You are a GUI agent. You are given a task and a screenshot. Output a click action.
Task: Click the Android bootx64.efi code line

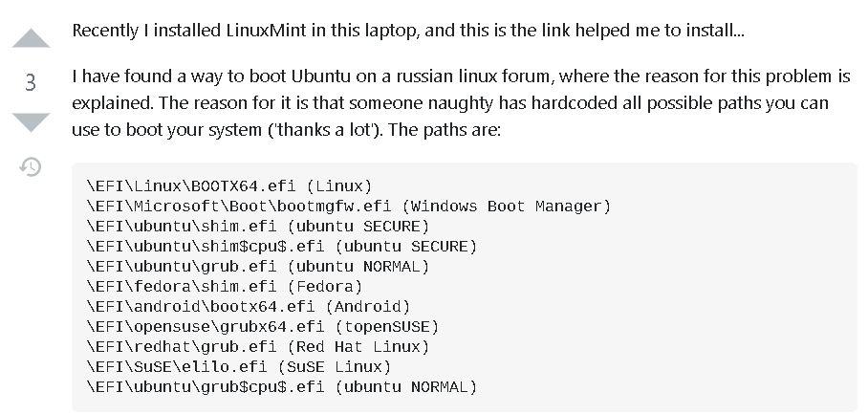coord(248,307)
